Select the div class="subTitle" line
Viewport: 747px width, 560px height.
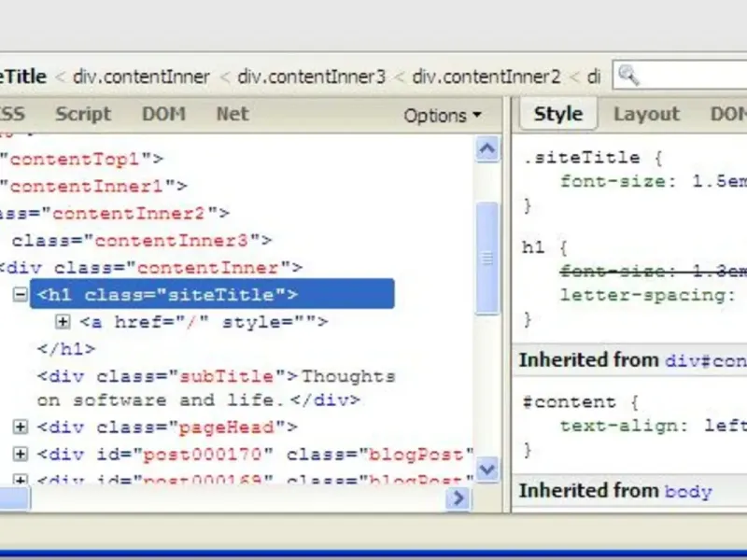tap(216, 388)
